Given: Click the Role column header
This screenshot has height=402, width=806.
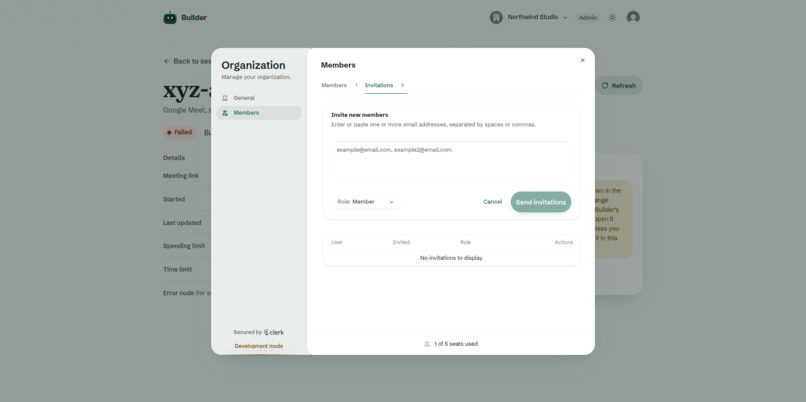Looking at the screenshot, I should click(x=465, y=242).
